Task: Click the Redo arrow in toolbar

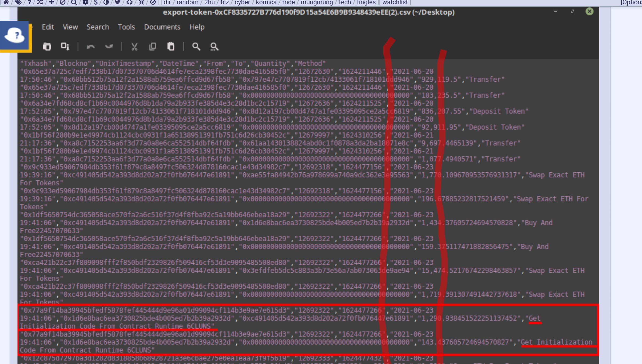Action: 109,47
